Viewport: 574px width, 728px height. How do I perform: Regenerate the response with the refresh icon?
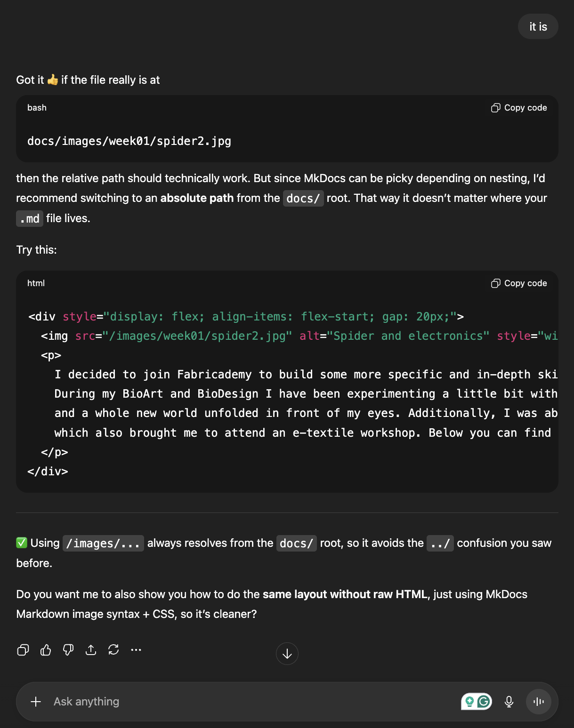pyautogui.click(x=113, y=650)
